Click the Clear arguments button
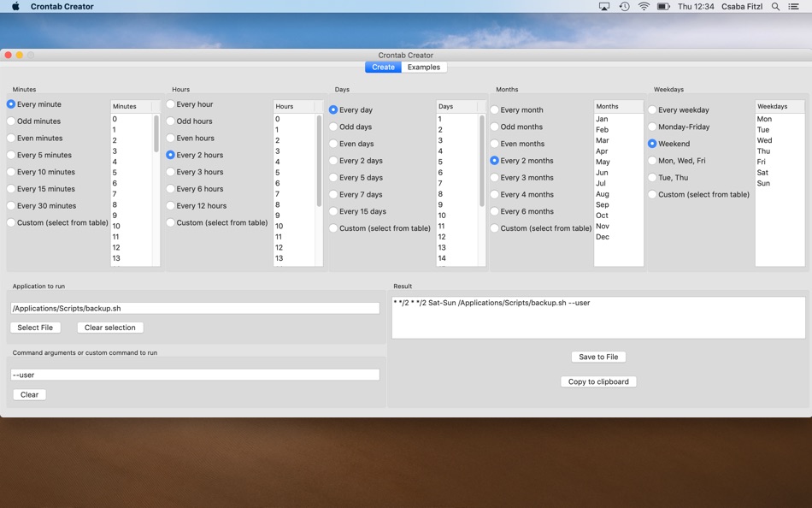The width and height of the screenshot is (812, 508). point(30,394)
